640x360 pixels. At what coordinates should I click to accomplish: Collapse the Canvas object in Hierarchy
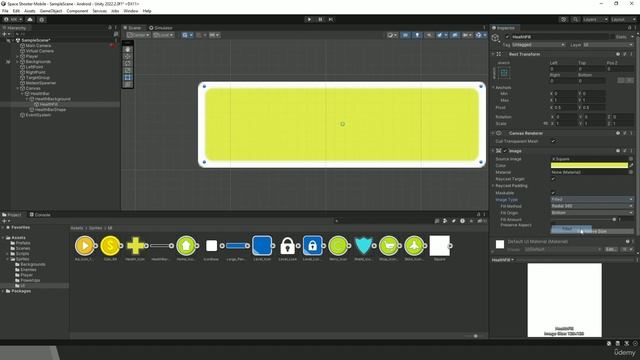pos(18,88)
